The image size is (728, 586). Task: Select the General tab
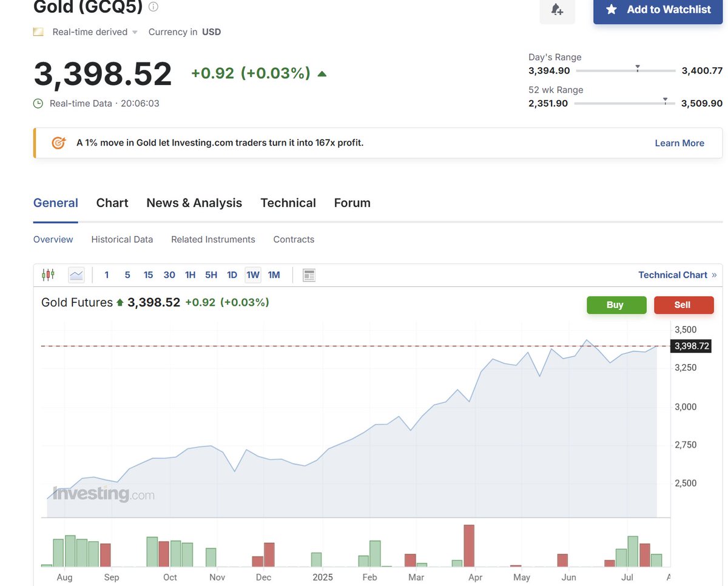click(x=56, y=203)
